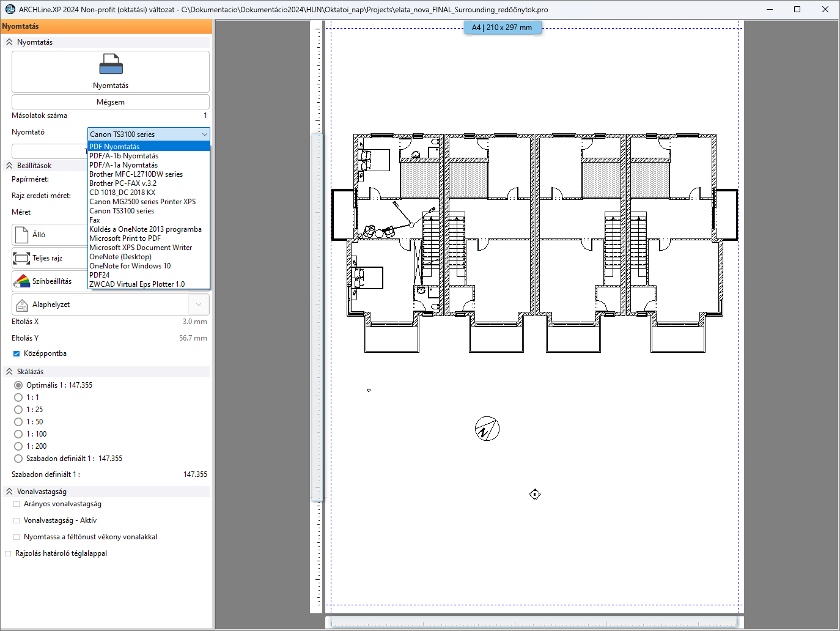Click the north arrow symbol on drawing
Viewport: 840px width, 631px height.
tap(487, 429)
